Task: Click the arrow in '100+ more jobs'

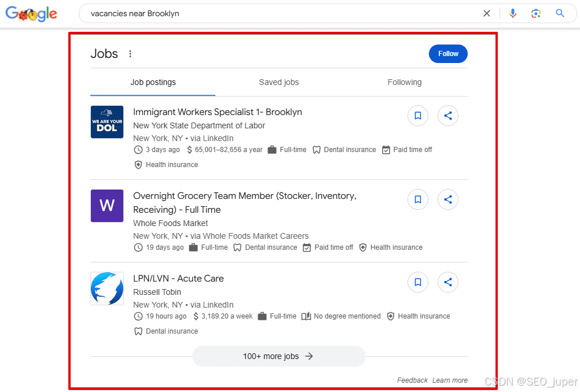Action: point(309,356)
